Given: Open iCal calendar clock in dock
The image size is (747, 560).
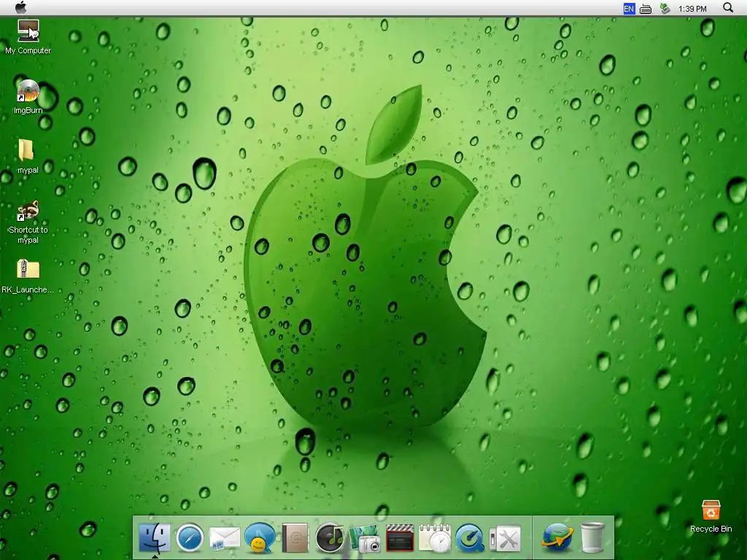Looking at the screenshot, I should [435, 538].
